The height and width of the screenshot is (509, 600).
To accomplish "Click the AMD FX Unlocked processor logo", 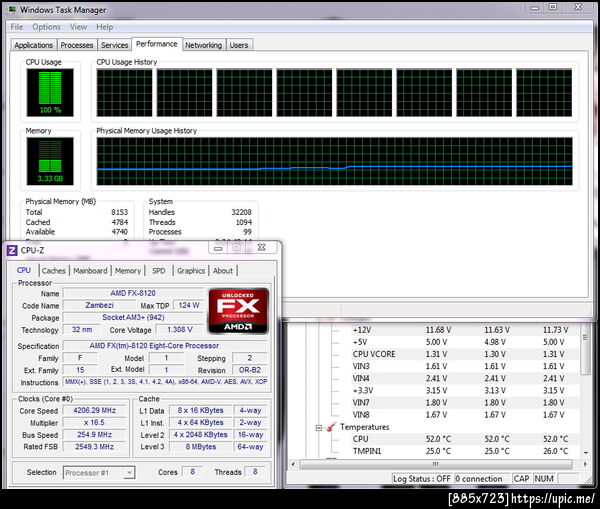I will [238, 311].
